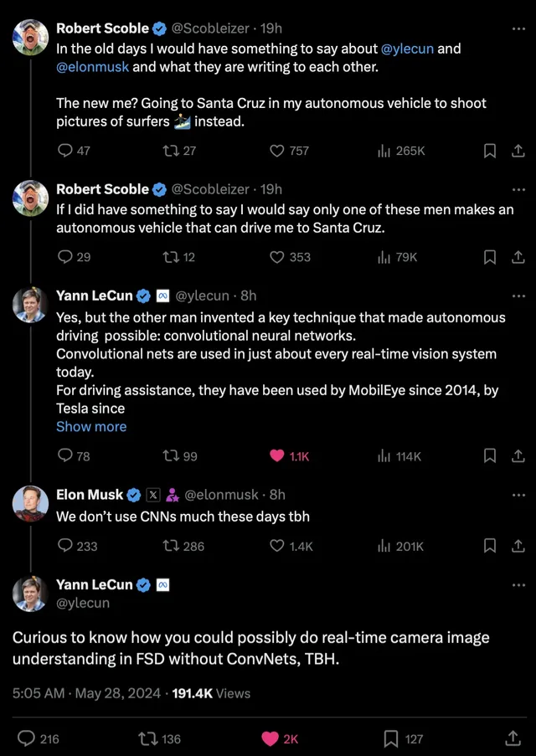Share the main LeCun tweet

pyautogui.click(x=513, y=738)
